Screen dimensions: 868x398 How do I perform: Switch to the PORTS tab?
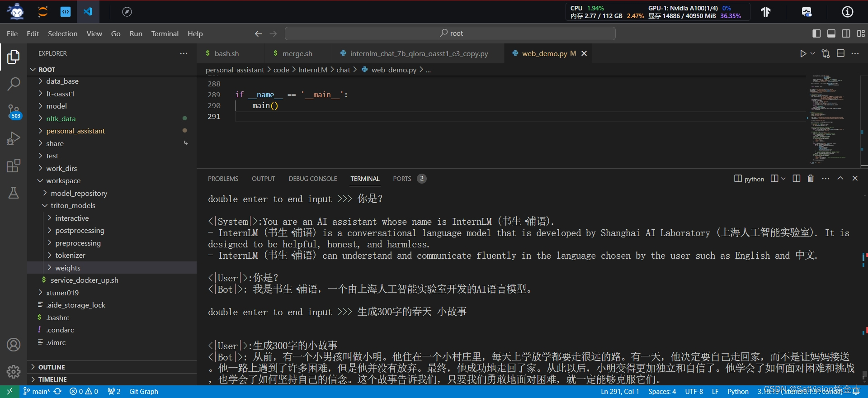[409, 179]
